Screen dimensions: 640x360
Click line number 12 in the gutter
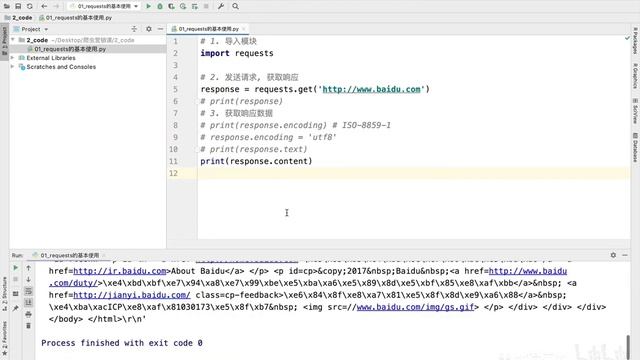click(173, 173)
